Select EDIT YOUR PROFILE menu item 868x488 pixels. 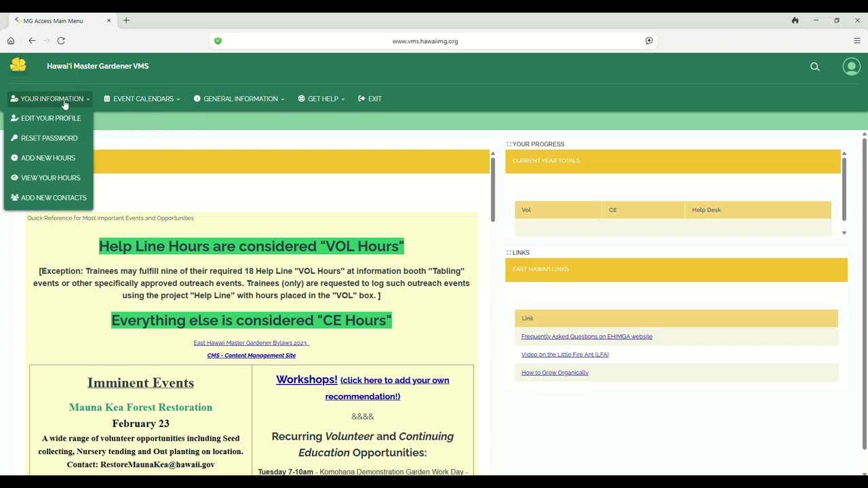tap(46, 118)
